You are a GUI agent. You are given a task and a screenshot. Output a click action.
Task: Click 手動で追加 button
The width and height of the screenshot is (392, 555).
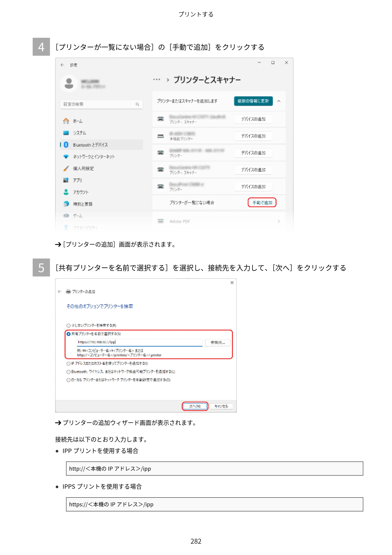[x=262, y=203]
